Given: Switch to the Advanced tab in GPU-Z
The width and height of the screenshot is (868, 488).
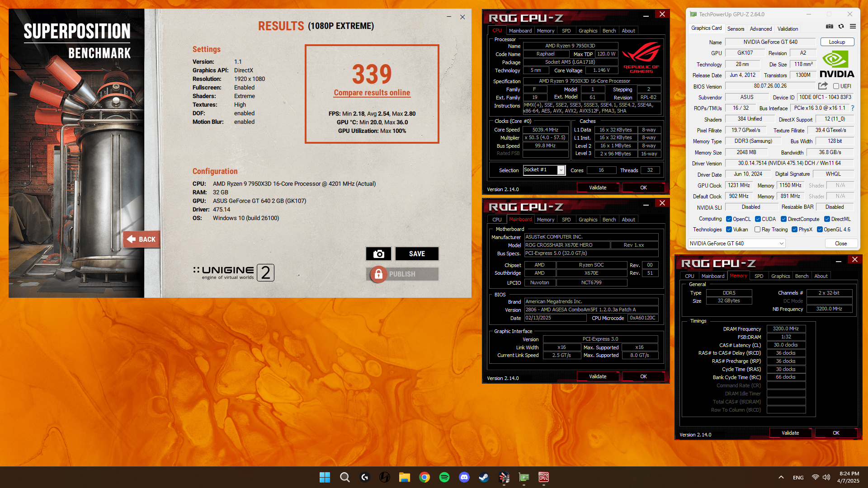Looking at the screenshot, I should pyautogui.click(x=761, y=29).
